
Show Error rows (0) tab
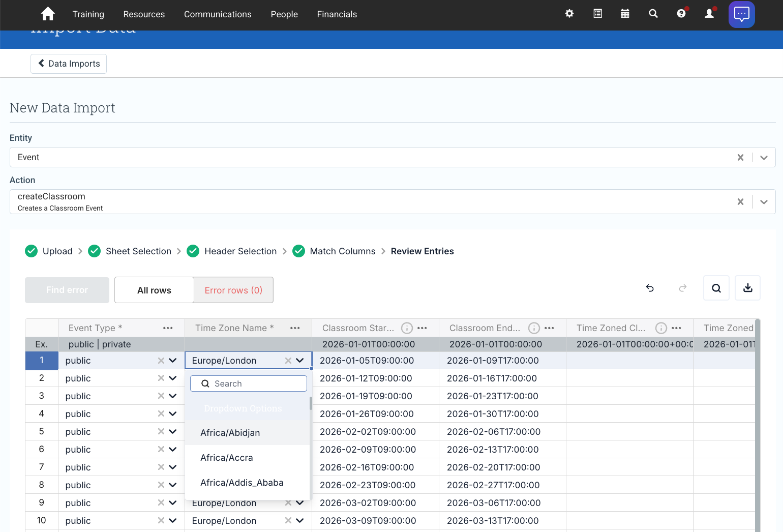pos(233,290)
